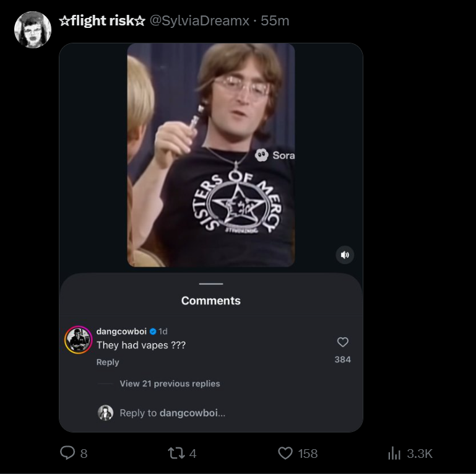Click the flight risk display name
The image size is (476, 474).
[102, 21]
